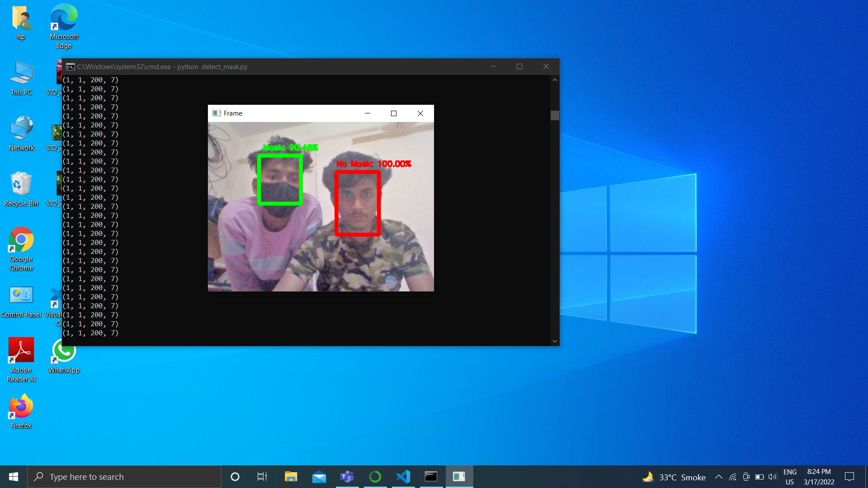This screenshot has height=488, width=868.
Task: Launch Adobe Reader XI
Action: [21, 350]
